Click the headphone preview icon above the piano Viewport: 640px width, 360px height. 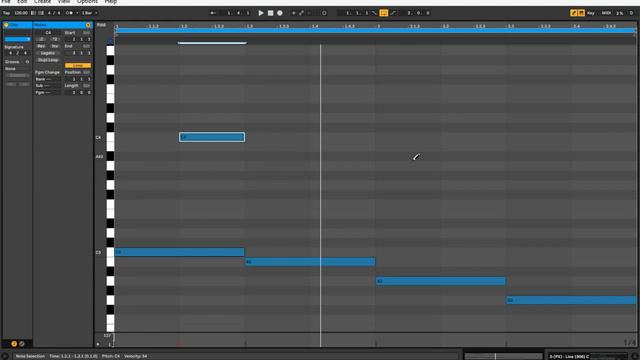pos(110,41)
